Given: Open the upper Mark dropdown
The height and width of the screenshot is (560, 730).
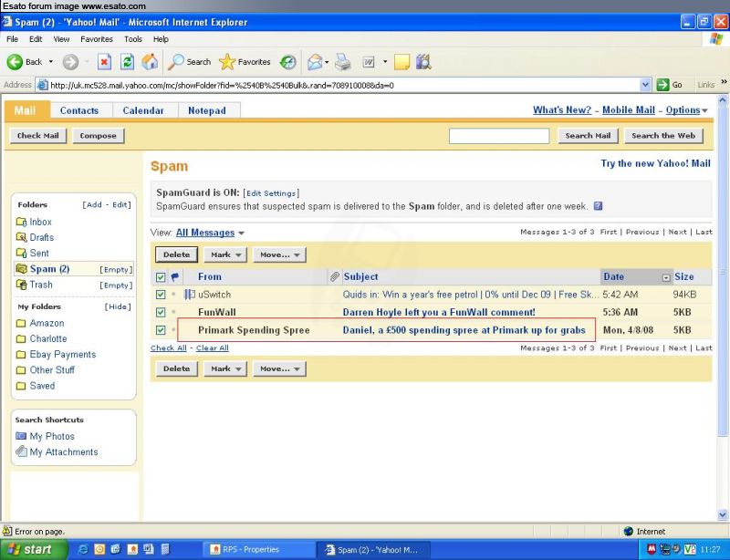Looking at the screenshot, I should coord(225,254).
